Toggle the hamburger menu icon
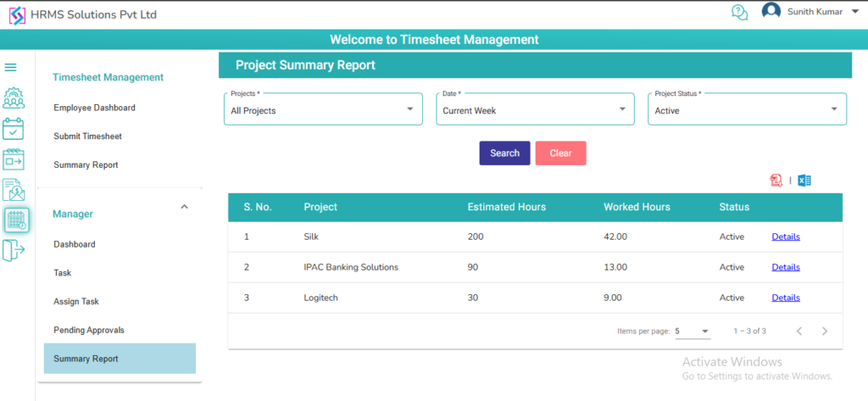868x401 pixels. (x=10, y=68)
